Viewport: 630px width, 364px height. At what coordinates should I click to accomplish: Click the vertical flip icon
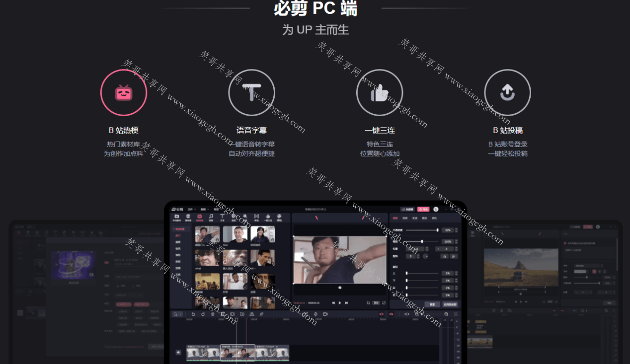pyautogui.click(x=454, y=256)
